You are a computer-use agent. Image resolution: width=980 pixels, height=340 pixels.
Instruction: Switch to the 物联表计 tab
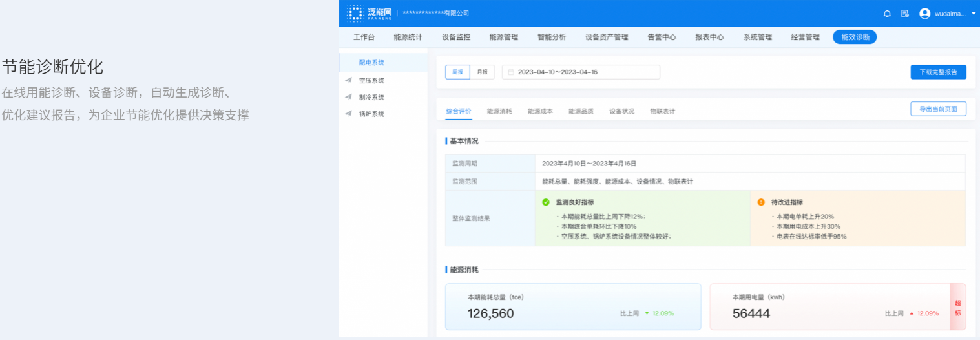[x=662, y=111]
